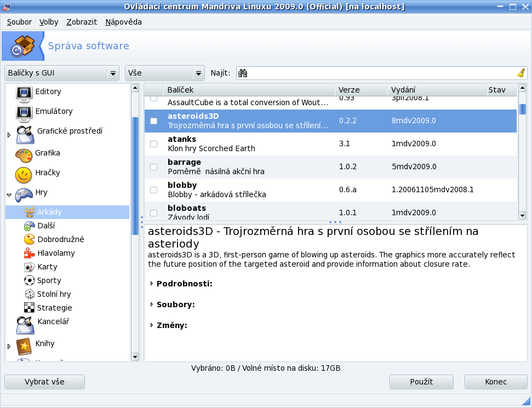Check the bloboats package checkbox
Screen dimensions: 532x408
pyautogui.click(x=154, y=213)
